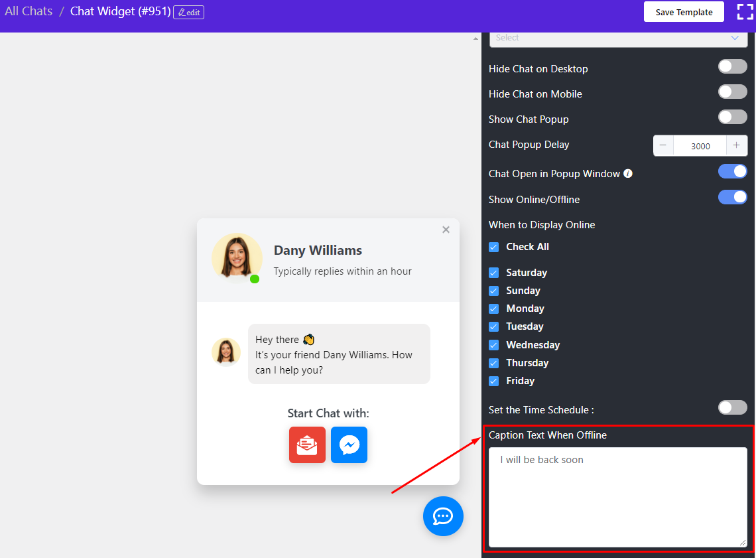
Task: Click the info icon beside Chat Open in Popup Window
Action: pos(628,174)
